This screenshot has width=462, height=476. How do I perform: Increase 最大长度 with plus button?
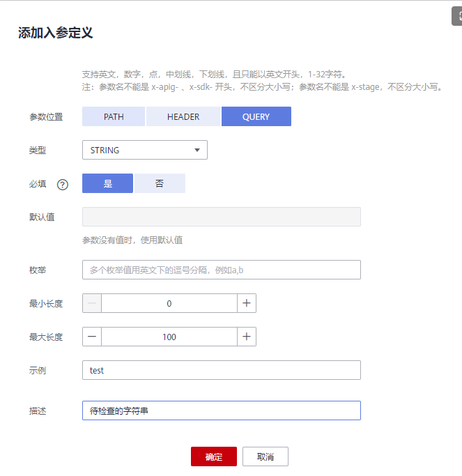[x=247, y=337]
